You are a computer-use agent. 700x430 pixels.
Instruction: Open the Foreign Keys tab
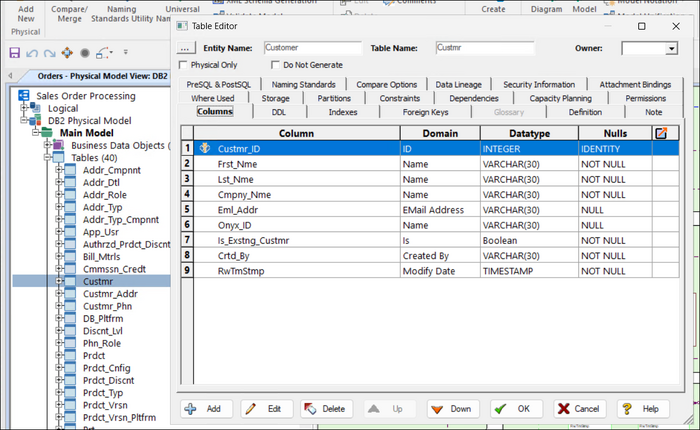pos(425,112)
